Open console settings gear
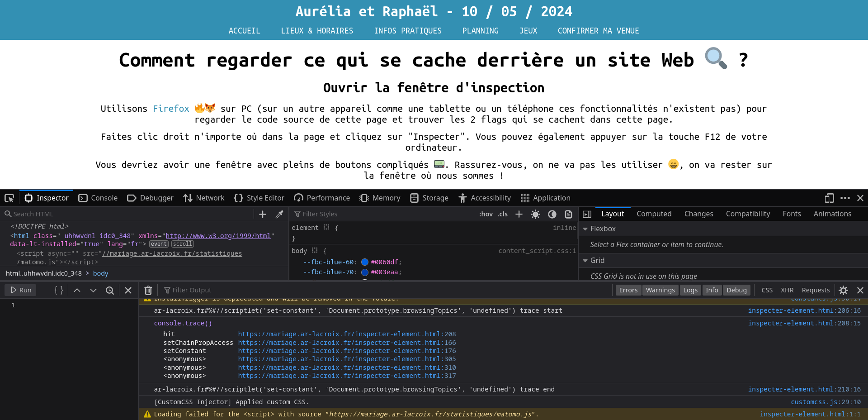 (843, 290)
